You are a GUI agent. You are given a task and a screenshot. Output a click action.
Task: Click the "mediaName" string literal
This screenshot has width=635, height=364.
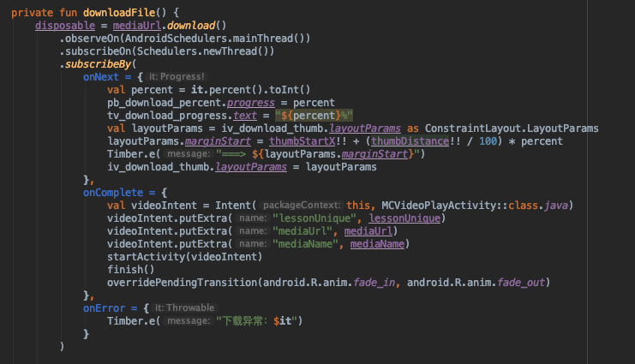coord(305,244)
